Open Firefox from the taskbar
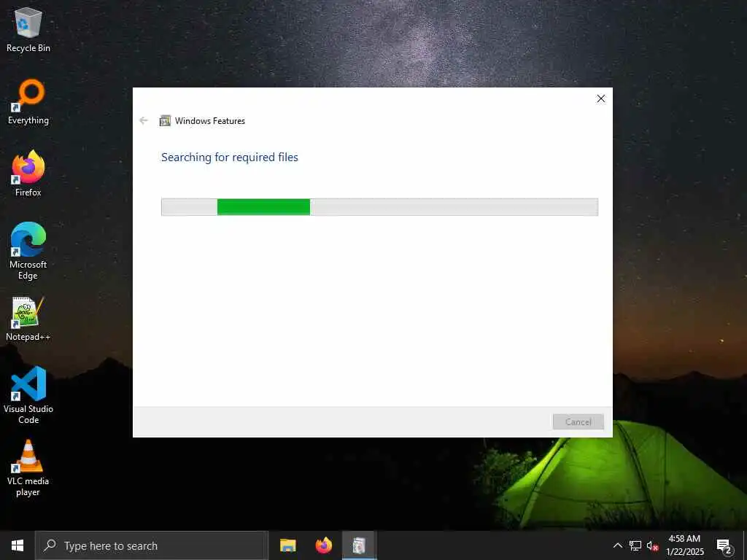747x560 pixels. click(323, 545)
